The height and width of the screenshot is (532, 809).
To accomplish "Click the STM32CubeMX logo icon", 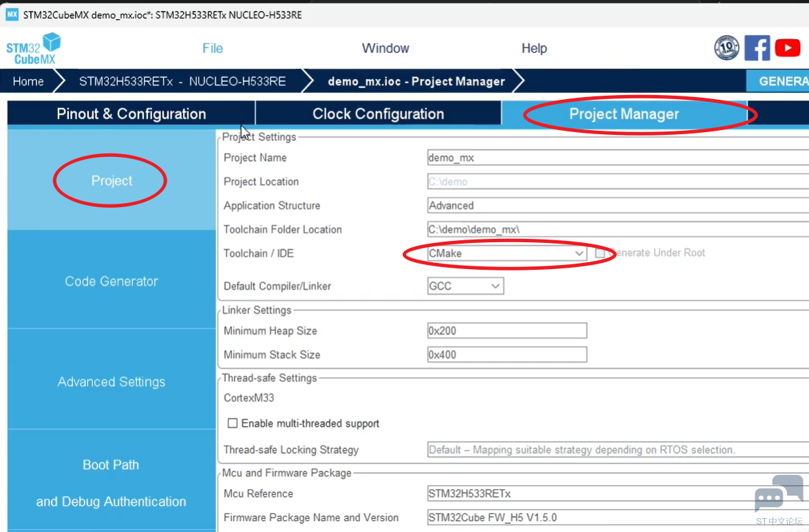I will click(34, 48).
